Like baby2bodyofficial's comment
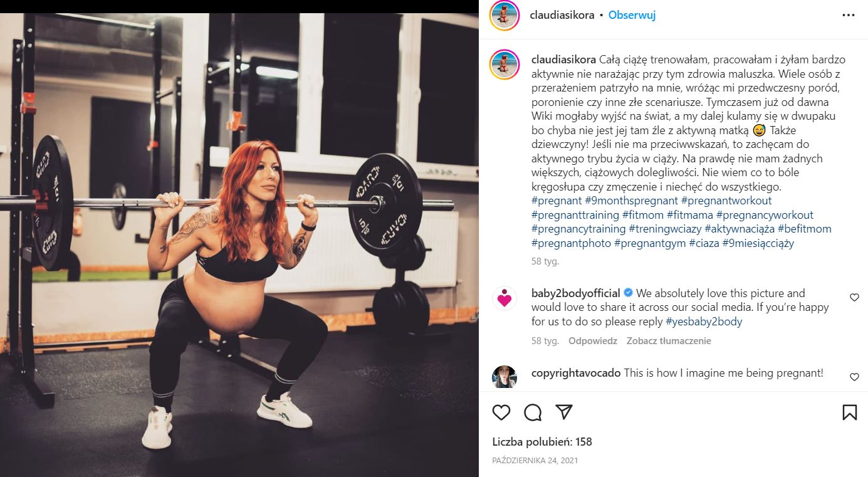Screen dimensions: 868x477 coord(854,298)
